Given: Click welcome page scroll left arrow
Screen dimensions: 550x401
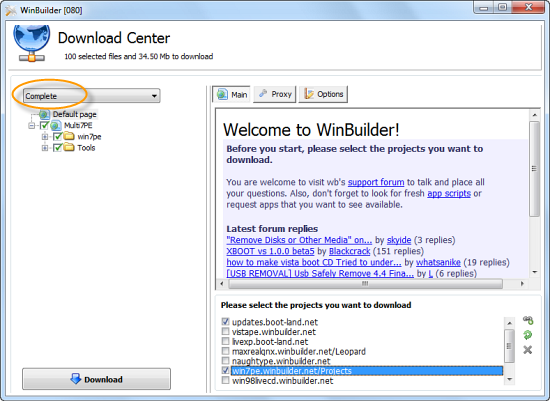Looking at the screenshot, I should tap(221, 283).
